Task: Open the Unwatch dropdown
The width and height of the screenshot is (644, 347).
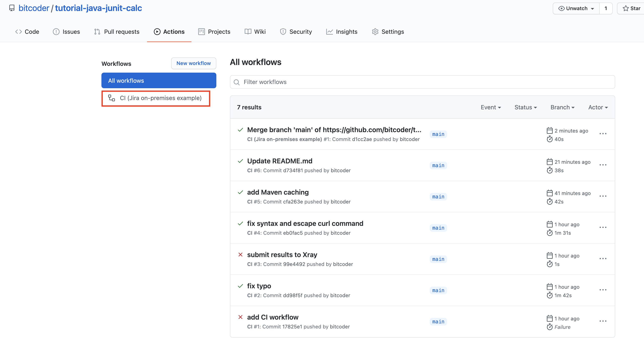Action: (x=576, y=8)
